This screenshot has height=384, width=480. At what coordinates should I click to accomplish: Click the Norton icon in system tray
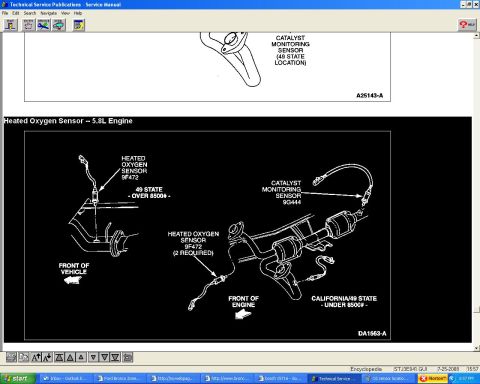click(433, 379)
